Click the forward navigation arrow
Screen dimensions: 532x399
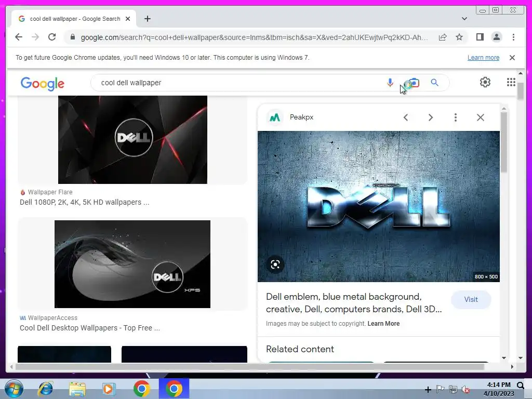coord(35,37)
